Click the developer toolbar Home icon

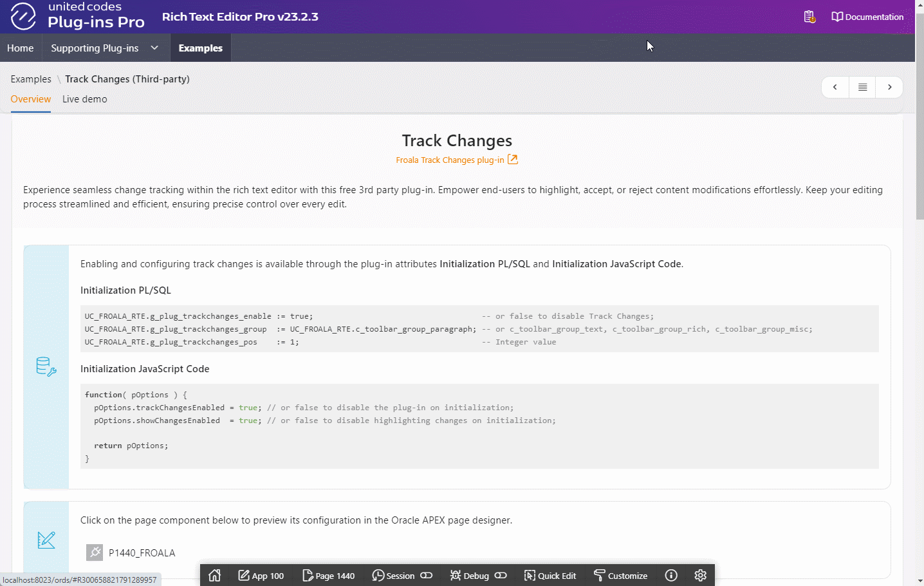(x=215, y=576)
